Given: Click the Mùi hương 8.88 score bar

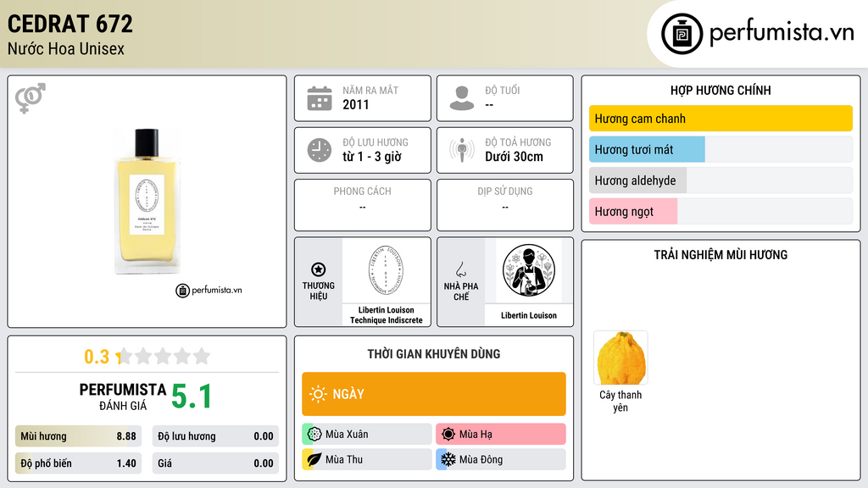Looking at the screenshot, I should [x=79, y=436].
